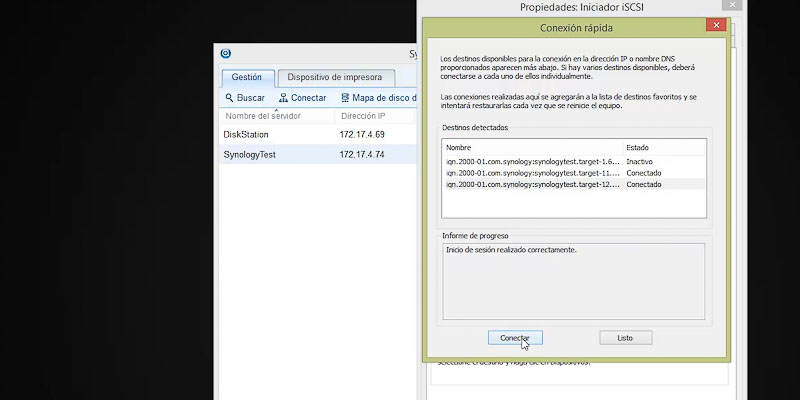The image size is (800, 400).
Task: Click the Estado column header
Action: [665, 147]
